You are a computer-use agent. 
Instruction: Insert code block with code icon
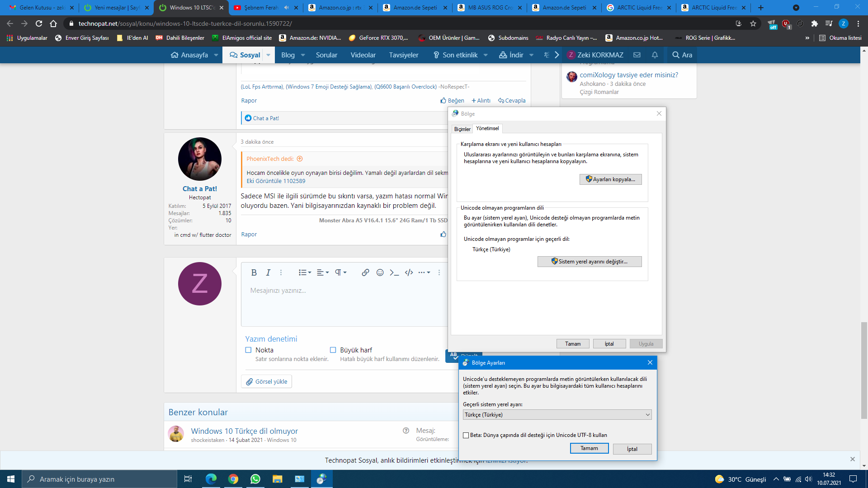coord(409,272)
